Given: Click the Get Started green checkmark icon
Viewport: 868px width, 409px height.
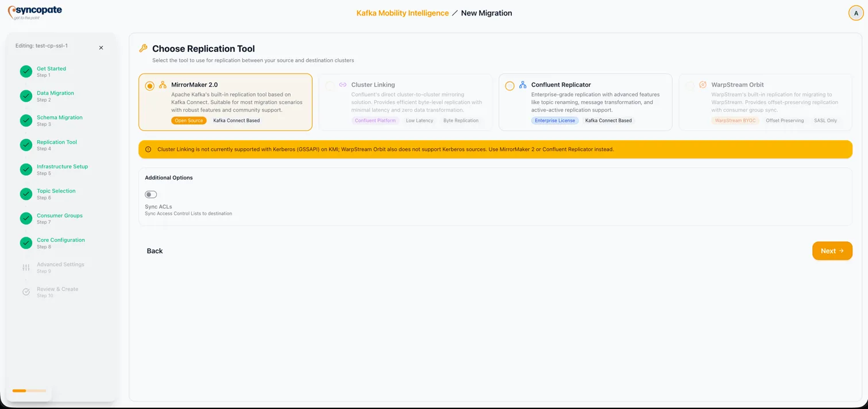Looking at the screenshot, I should click(x=26, y=71).
